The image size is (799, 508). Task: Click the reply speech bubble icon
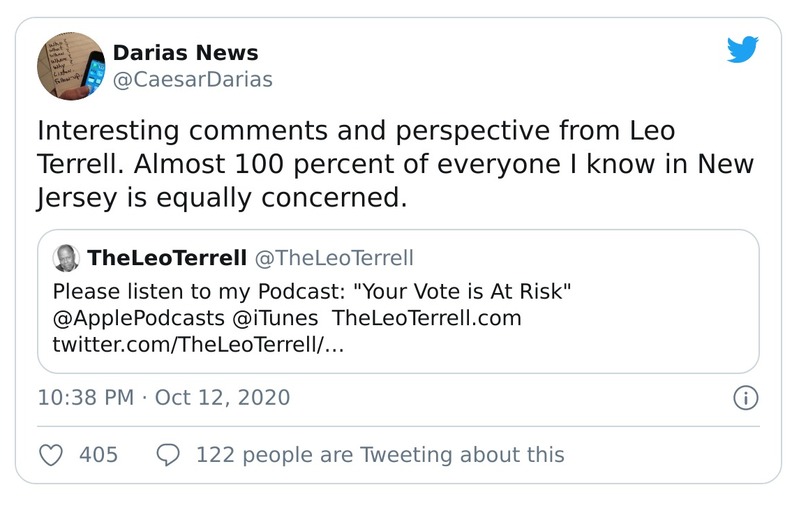(x=169, y=455)
